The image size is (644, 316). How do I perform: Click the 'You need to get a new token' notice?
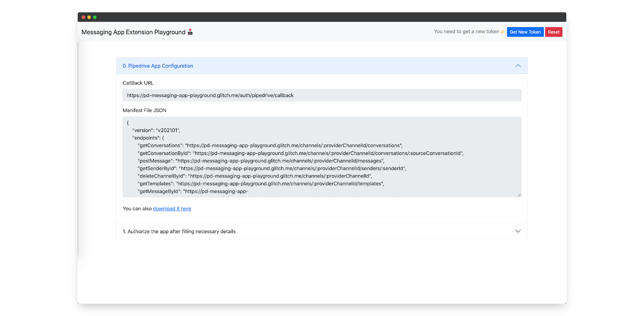[466, 32]
